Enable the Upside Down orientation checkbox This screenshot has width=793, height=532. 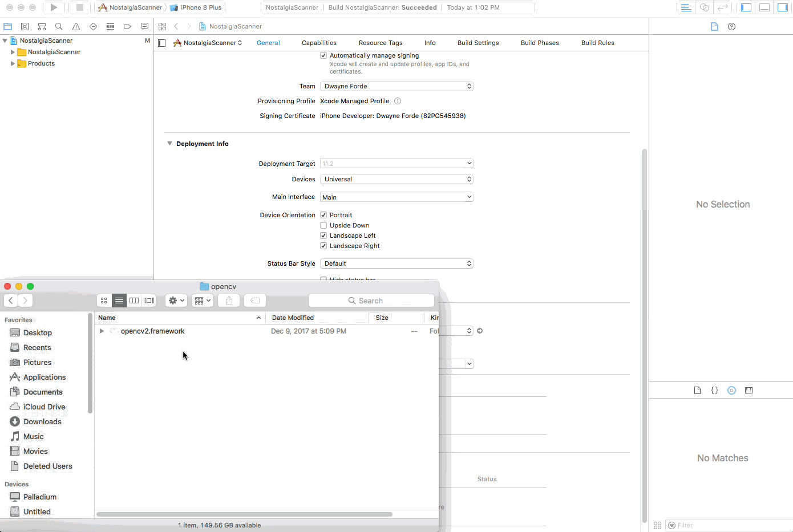tap(323, 225)
